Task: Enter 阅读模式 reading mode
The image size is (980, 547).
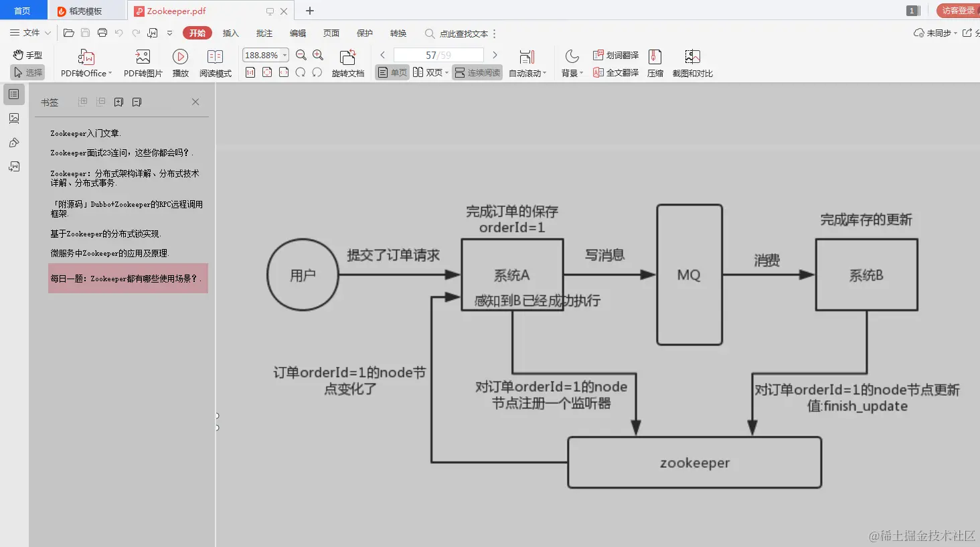Action: pyautogui.click(x=216, y=62)
